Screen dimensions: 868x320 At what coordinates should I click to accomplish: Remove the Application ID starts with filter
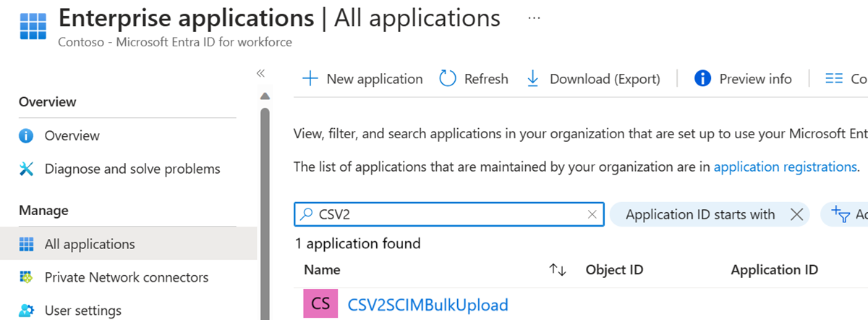pyautogui.click(x=797, y=214)
